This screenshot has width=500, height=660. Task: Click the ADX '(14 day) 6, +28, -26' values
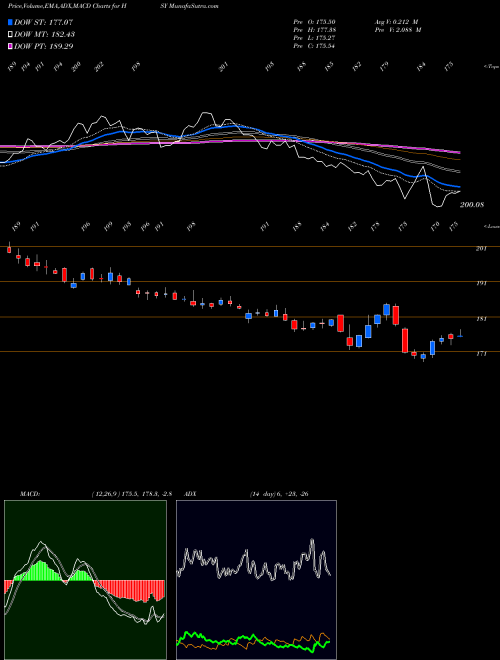point(279,494)
